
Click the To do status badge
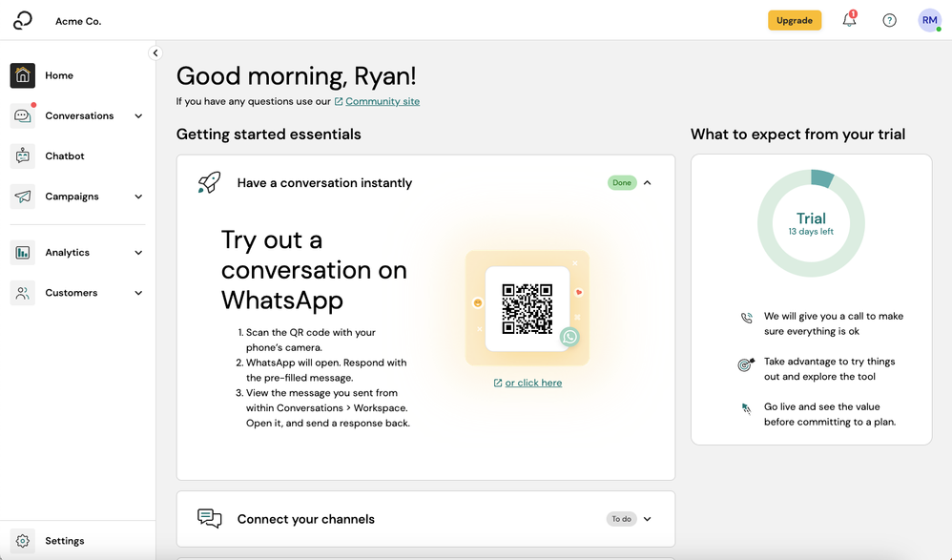(621, 519)
